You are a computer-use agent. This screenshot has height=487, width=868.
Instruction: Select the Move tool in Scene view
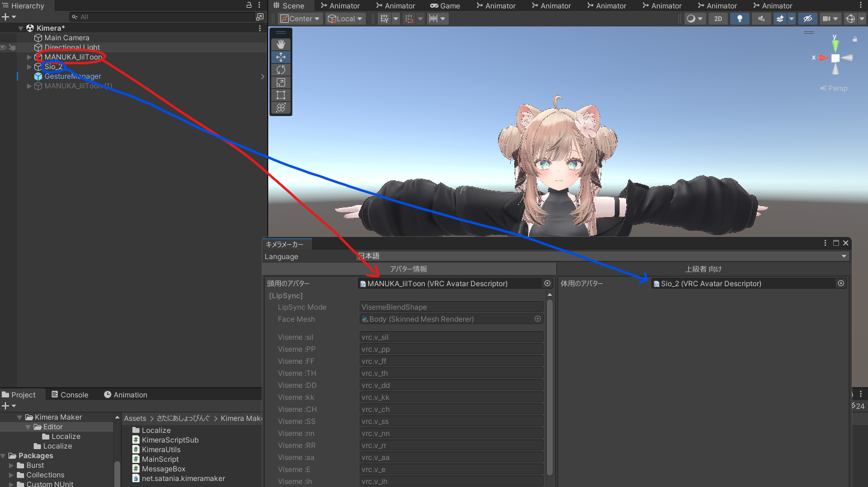(280, 57)
